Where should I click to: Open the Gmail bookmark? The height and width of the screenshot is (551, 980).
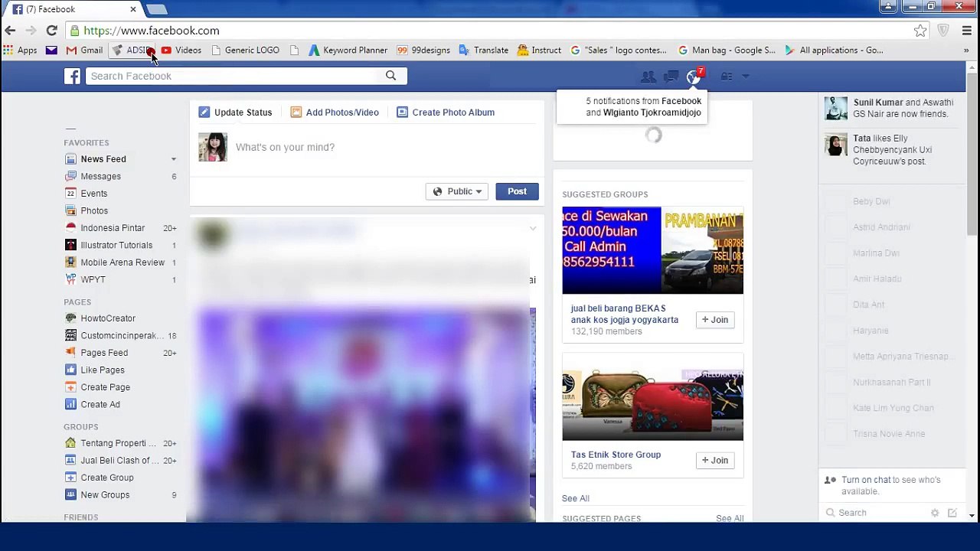(84, 51)
